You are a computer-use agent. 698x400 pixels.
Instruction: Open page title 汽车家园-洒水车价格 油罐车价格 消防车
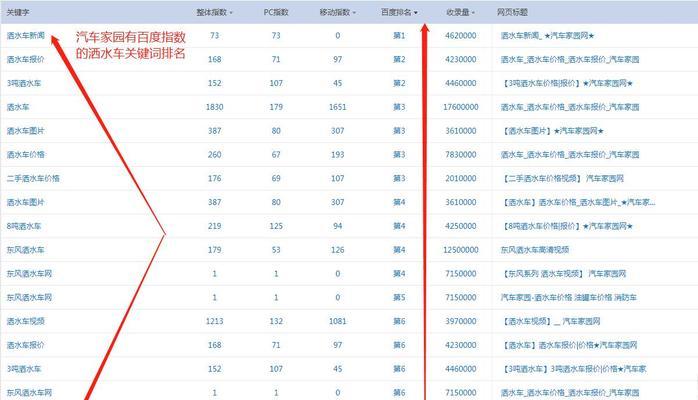[x=568, y=297]
